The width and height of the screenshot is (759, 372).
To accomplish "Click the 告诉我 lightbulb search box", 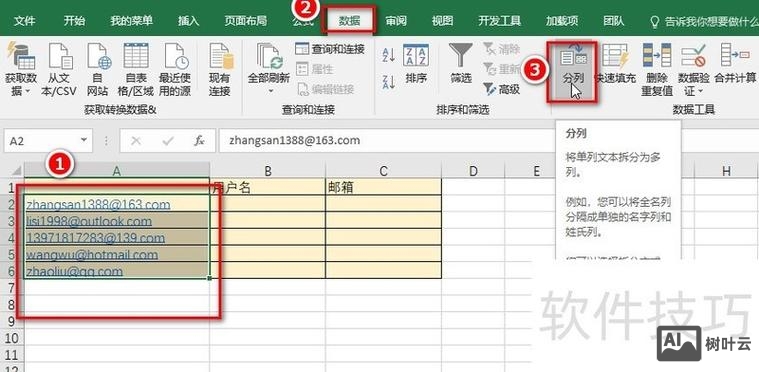I will pyautogui.click(x=704, y=21).
